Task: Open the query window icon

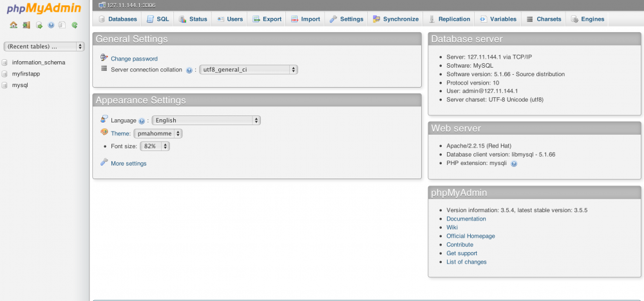Action: (x=39, y=26)
